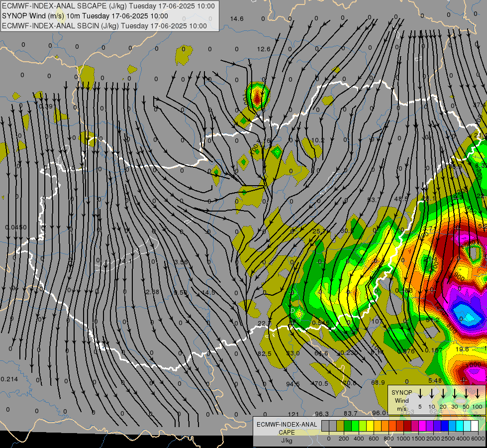Click the 4000 tick label on CAPE scale
The image size is (487, 448).
coord(463,439)
